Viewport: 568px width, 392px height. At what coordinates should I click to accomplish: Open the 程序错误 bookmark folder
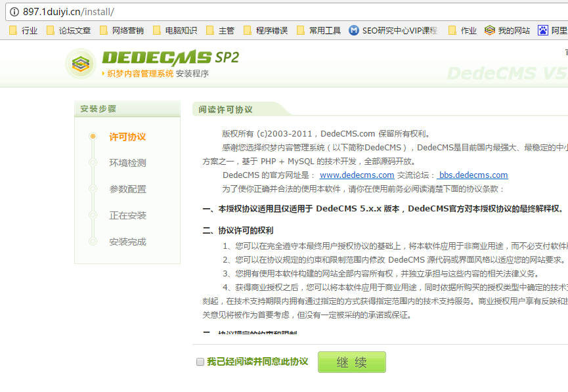[x=265, y=30]
